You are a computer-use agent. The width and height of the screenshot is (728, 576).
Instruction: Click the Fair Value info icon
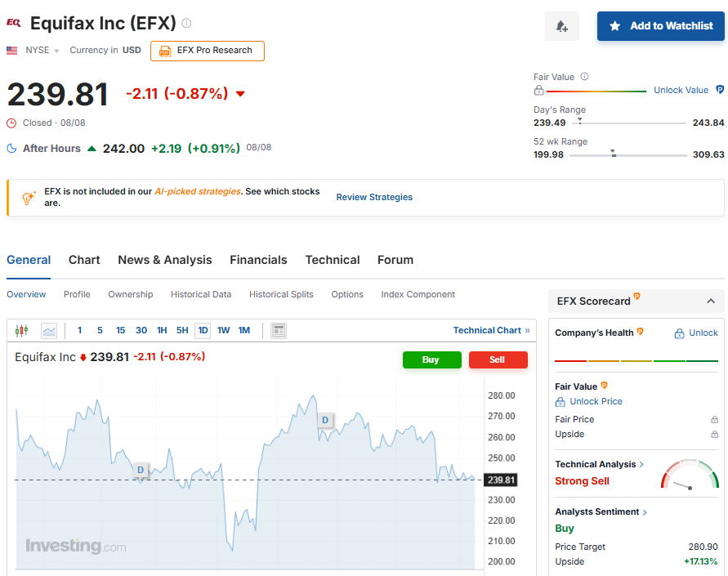click(x=584, y=77)
